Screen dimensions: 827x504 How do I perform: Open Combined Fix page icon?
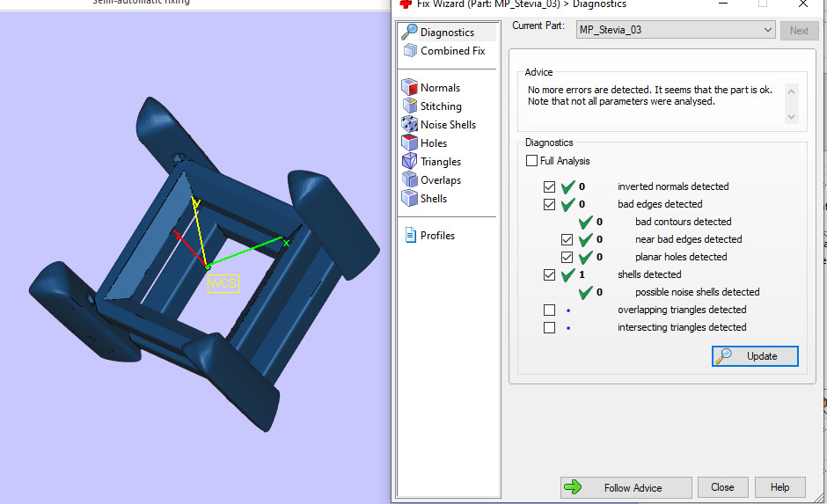click(x=410, y=51)
